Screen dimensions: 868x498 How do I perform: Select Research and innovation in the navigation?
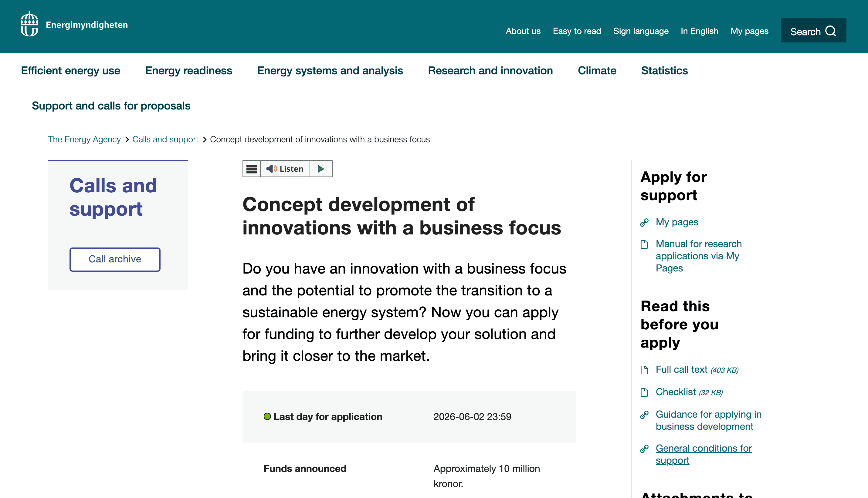pos(491,71)
